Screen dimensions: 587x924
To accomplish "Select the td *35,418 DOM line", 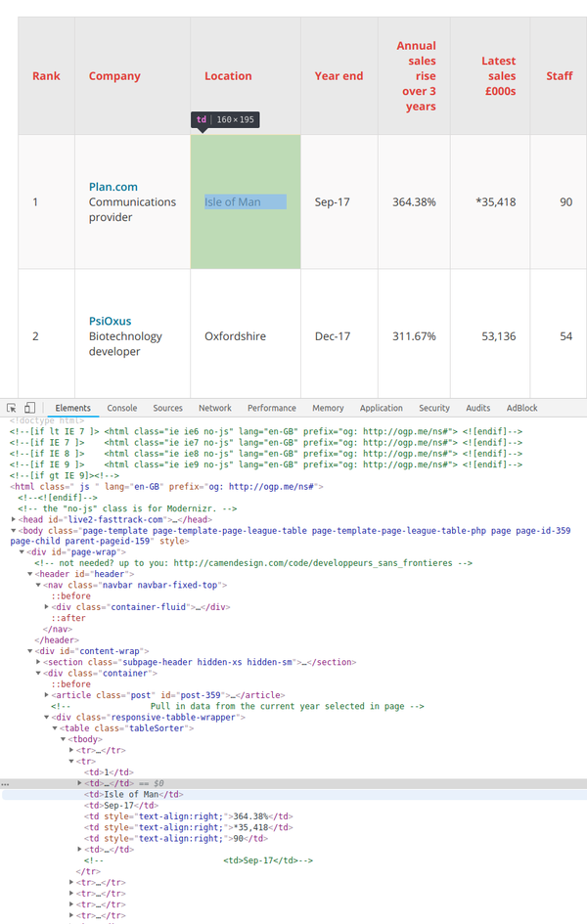I will (x=189, y=827).
